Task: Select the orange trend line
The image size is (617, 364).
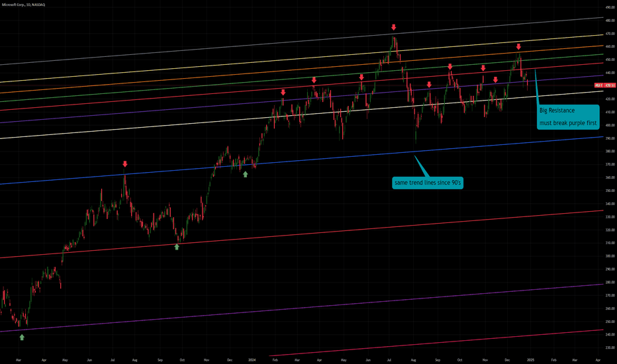Action: click(x=301, y=69)
